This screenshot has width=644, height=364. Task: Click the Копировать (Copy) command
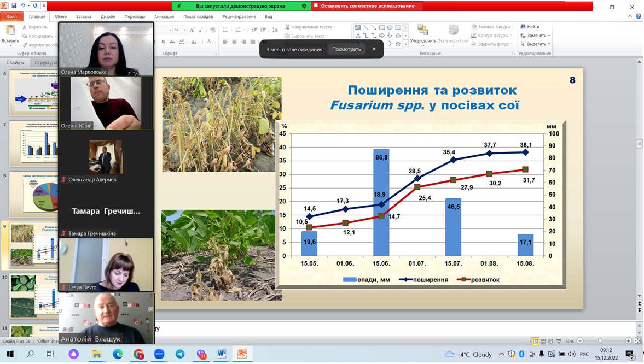click(x=37, y=36)
